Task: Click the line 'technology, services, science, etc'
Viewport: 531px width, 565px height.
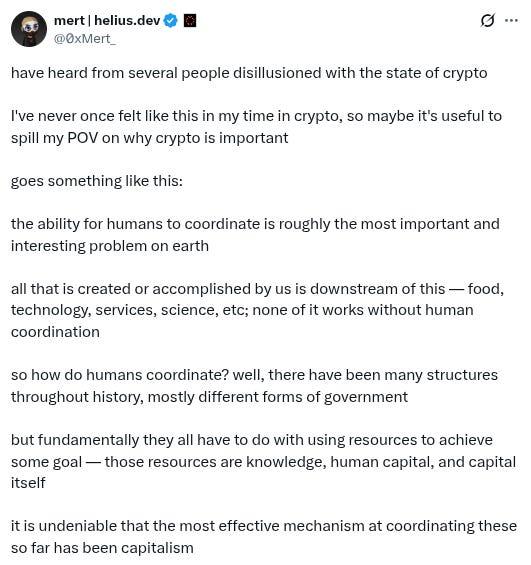Action: (242, 310)
